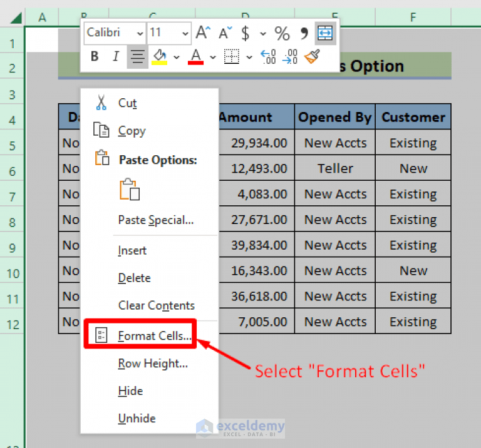This screenshot has height=448, width=481.
Task: Click New Accts cell in row 8
Action: click(335, 220)
